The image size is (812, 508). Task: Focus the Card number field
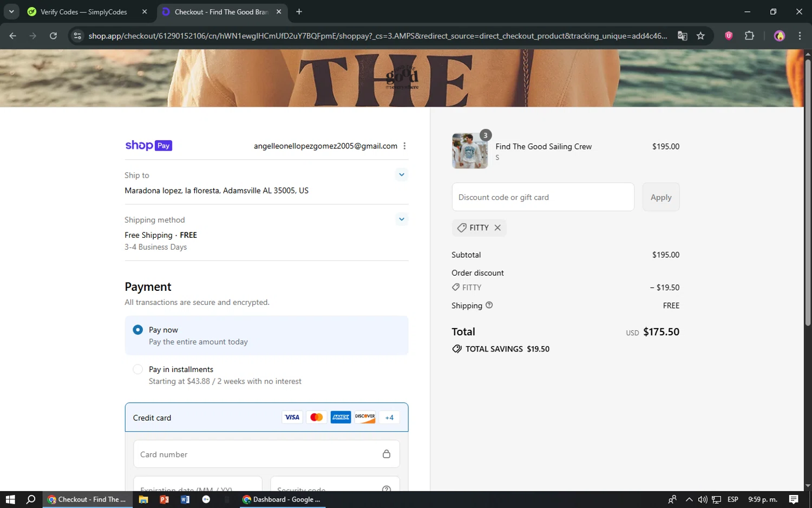(x=266, y=454)
